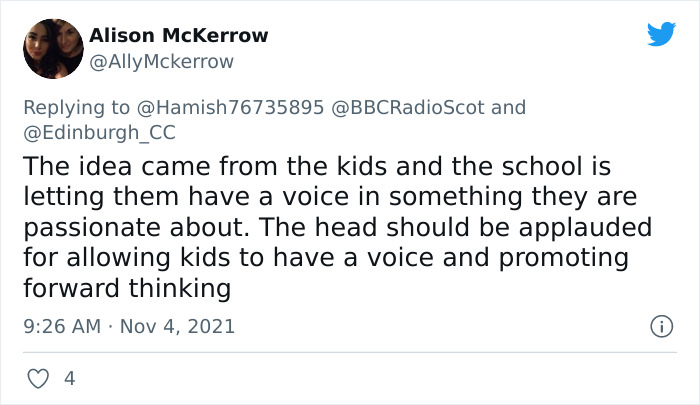Screen dimensions: 700x405
Task: Open Alison McKerrow's profile picture
Action: click(52, 48)
